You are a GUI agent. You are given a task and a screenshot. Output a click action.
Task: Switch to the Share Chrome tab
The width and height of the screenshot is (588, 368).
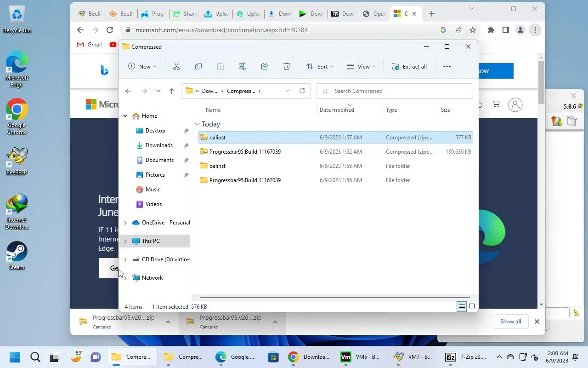coord(184,14)
